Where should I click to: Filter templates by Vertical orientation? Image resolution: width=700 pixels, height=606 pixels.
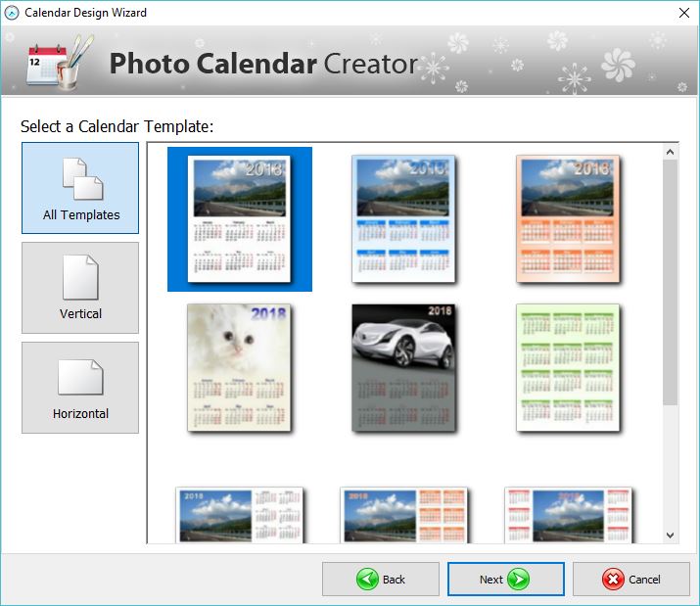click(x=80, y=288)
